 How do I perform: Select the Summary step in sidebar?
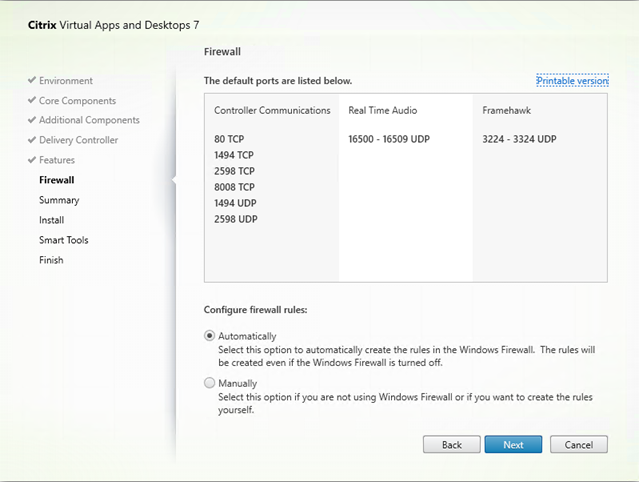(x=59, y=200)
